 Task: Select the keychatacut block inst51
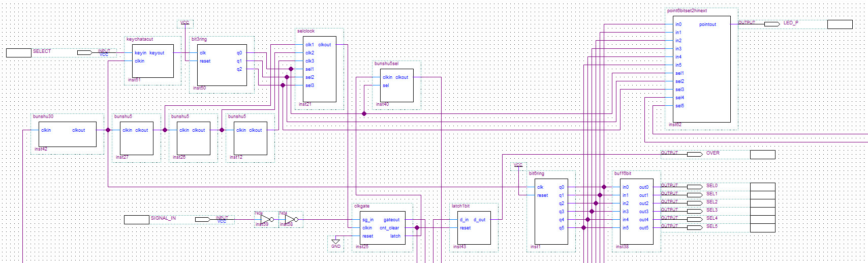click(x=153, y=61)
